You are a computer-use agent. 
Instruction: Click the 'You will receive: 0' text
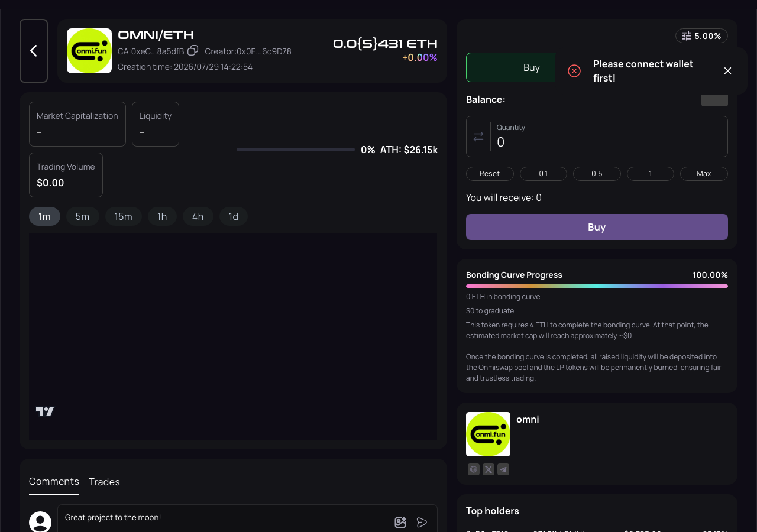(504, 197)
